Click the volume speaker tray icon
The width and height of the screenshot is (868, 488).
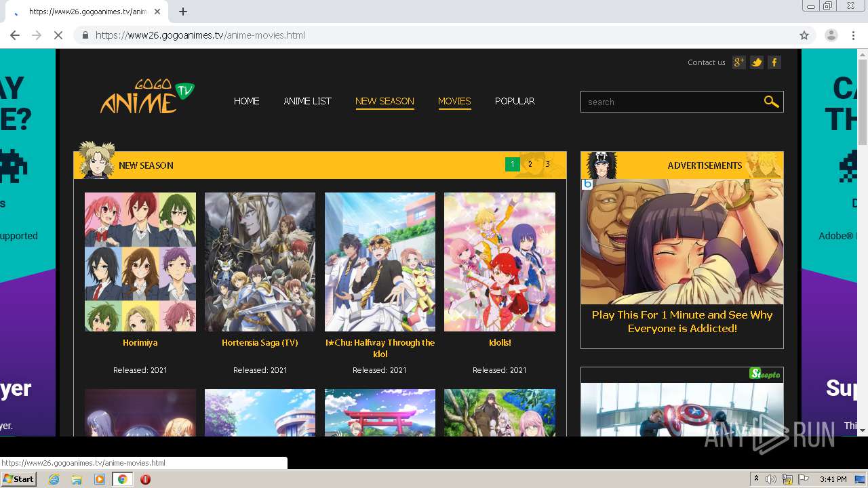771,479
